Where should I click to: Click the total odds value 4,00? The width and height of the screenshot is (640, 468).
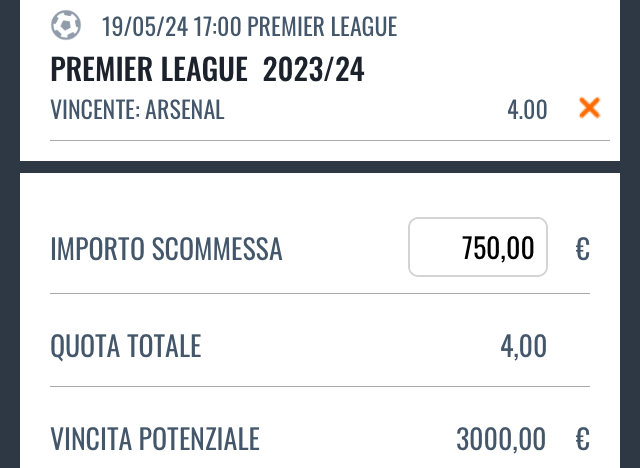tap(524, 346)
